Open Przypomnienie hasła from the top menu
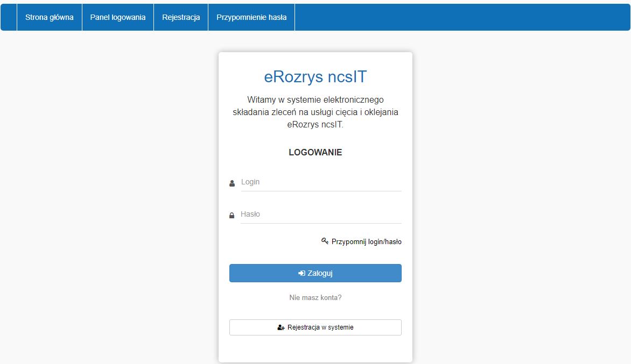 coord(251,17)
